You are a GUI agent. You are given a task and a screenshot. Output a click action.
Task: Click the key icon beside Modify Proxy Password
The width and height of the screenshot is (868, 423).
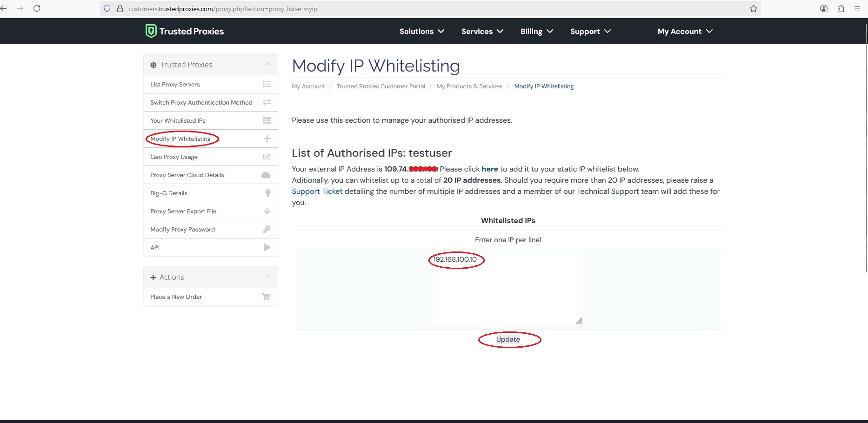tap(267, 229)
